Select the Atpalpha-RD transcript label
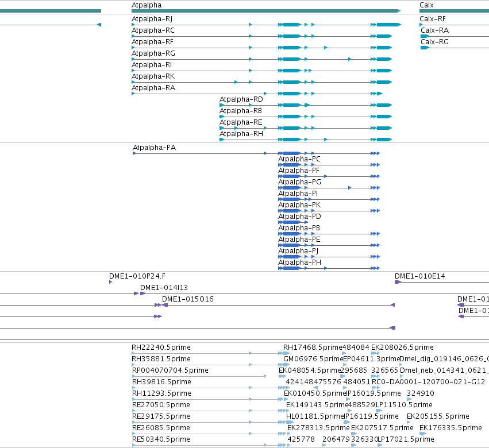This screenshot has width=489, height=448. tap(241, 99)
